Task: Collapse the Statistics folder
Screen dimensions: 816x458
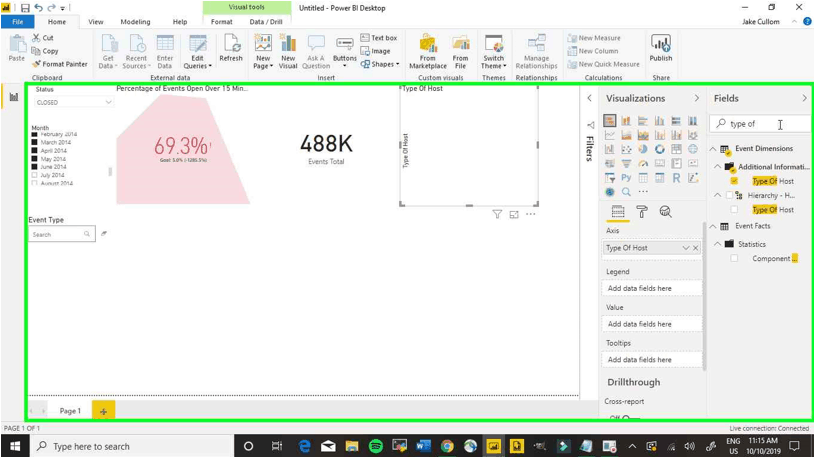Action: pyautogui.click(x=718, y=244)
